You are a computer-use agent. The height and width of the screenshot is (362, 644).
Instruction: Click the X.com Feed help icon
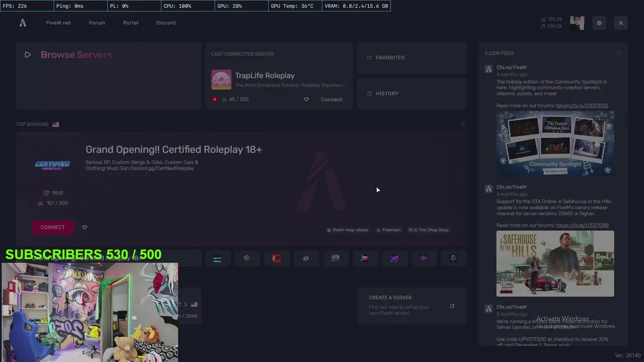pyautogui.click(x=619, y=53)
